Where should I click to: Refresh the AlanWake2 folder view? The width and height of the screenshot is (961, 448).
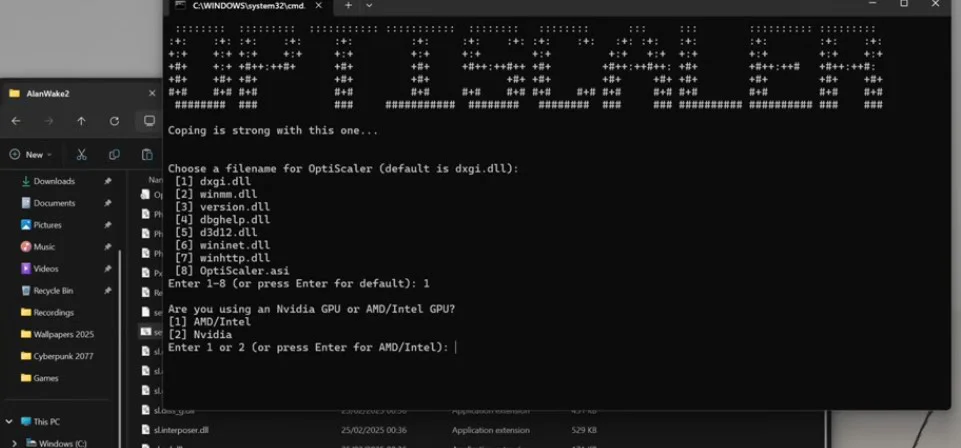pos(115,121)
